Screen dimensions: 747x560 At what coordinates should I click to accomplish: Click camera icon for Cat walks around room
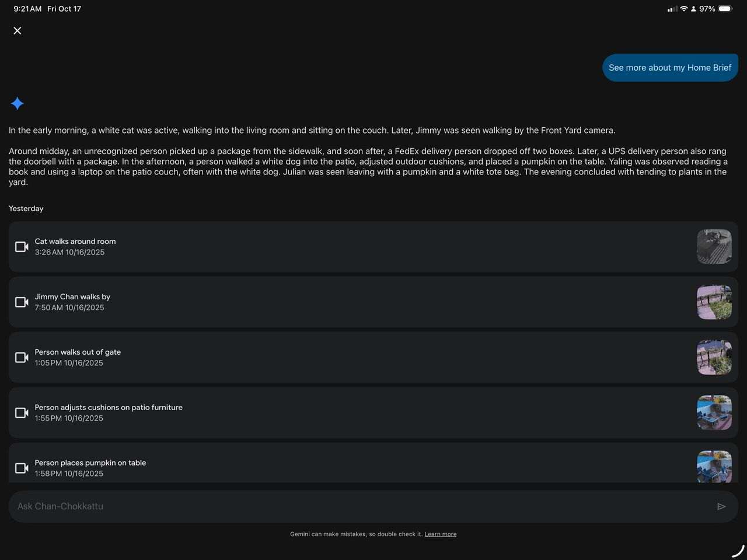click(x=22, y=247)
